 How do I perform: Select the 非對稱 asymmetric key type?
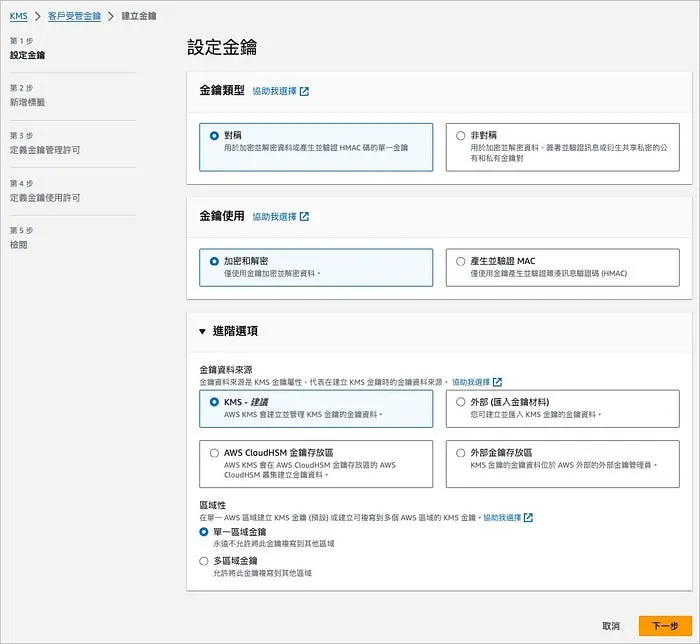coord(562,147)
